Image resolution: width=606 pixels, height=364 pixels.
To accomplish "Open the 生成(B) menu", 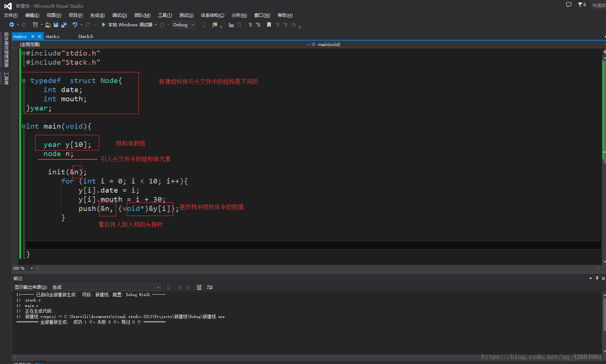I will coord(97,15).
